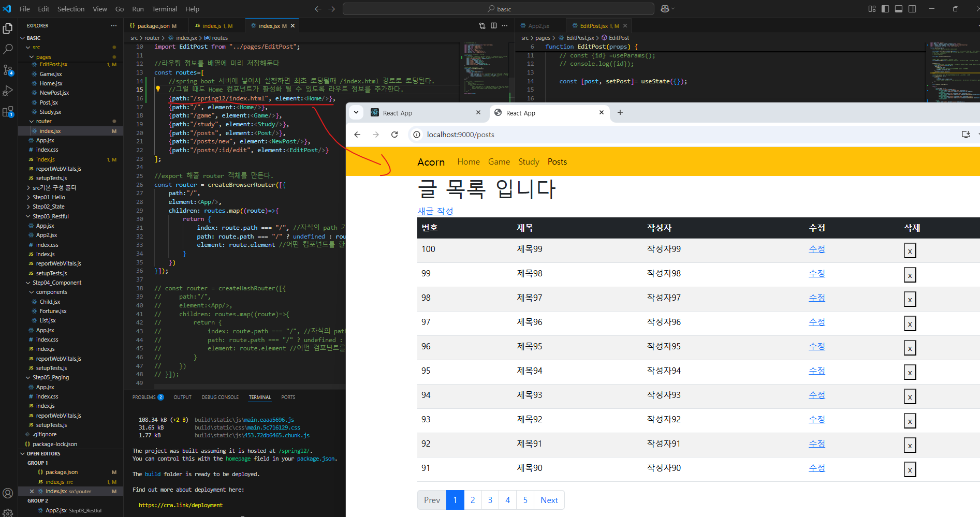980x517 pixels.
Task: Open Fortune.jsx in explorer
Action: 53,311
